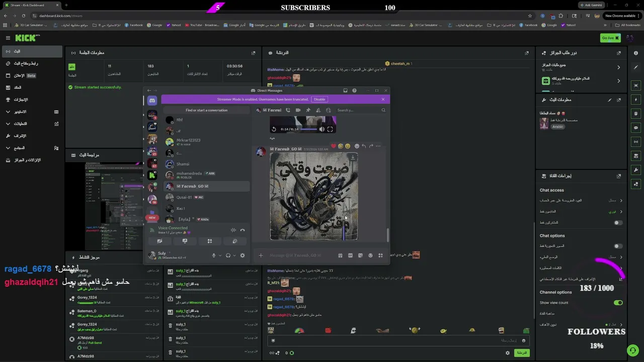This screenshot has width=644, height=362.
Task: Open Discord inbox icon in title bar
Action: point(345,90)
